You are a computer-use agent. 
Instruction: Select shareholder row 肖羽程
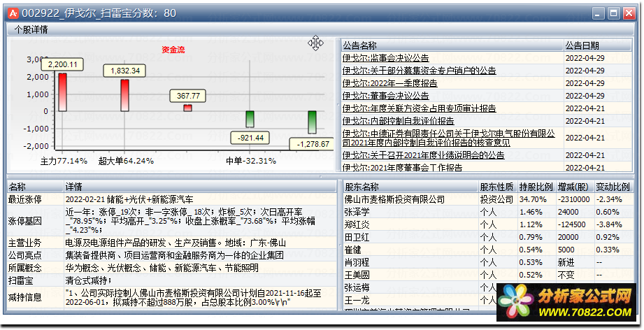click(487, 262)
